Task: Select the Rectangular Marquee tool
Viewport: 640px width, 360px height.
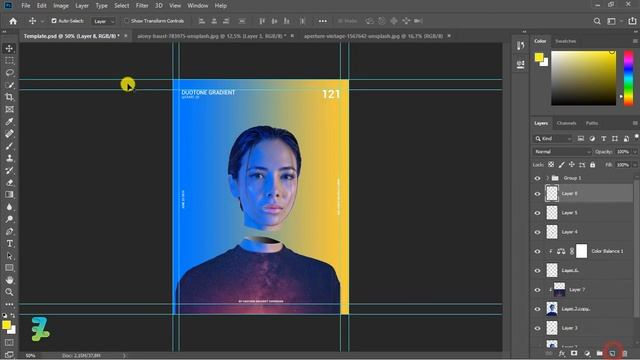Action: coord(9,60)
